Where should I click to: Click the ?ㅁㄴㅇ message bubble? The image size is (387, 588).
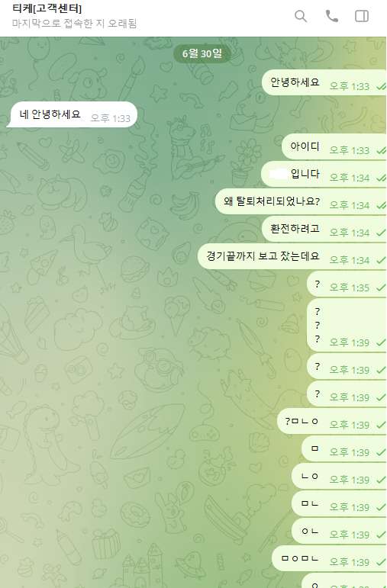(x=331, y=421)
